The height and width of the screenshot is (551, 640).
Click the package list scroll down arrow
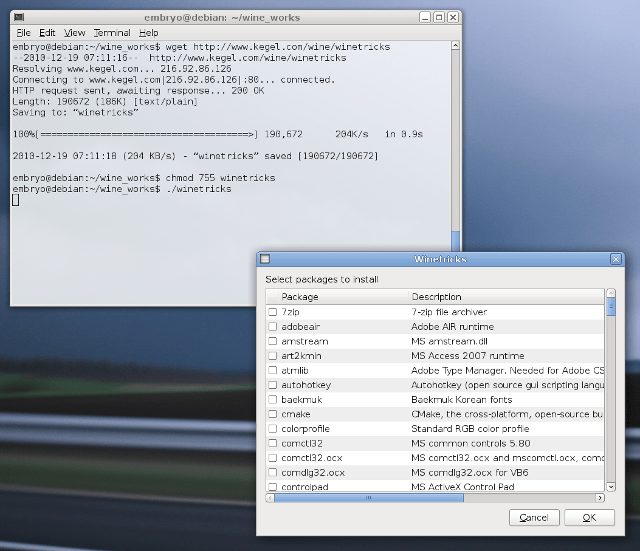pos(611,487)
